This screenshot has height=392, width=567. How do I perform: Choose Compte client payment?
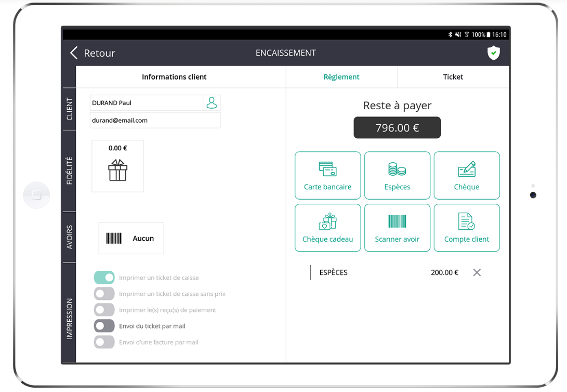click(467, 228)
